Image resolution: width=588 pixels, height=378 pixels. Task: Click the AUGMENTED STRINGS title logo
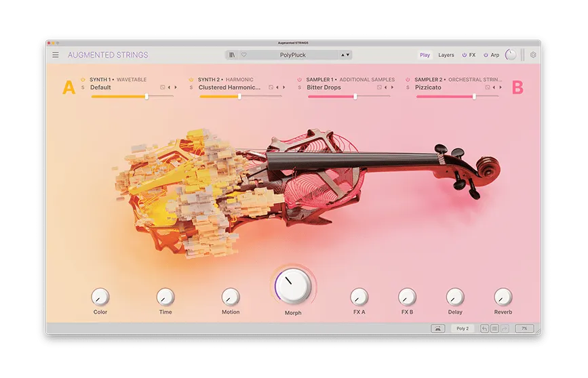pyautogui.click(x=108, y=55)
